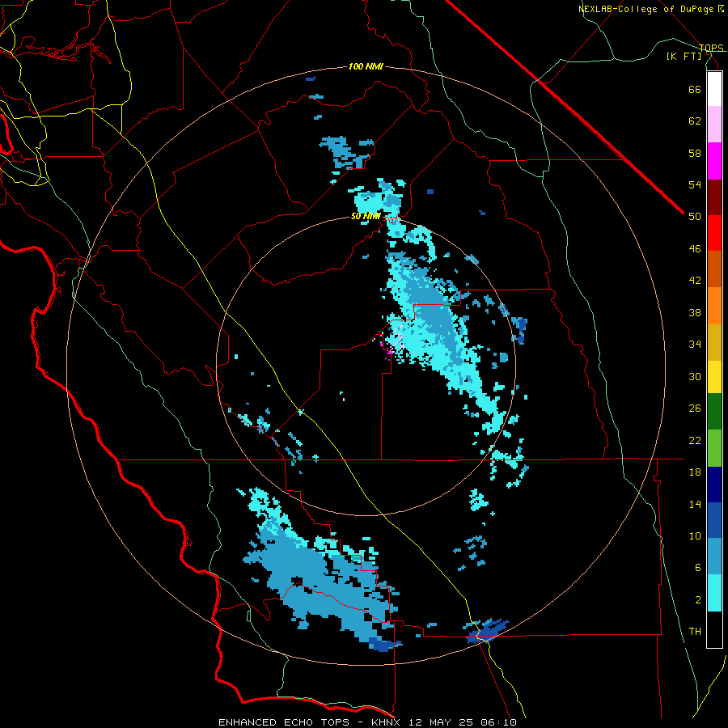Select the magenta legend color swatch
The image size is (728, 728).
[x=714, y=161]
